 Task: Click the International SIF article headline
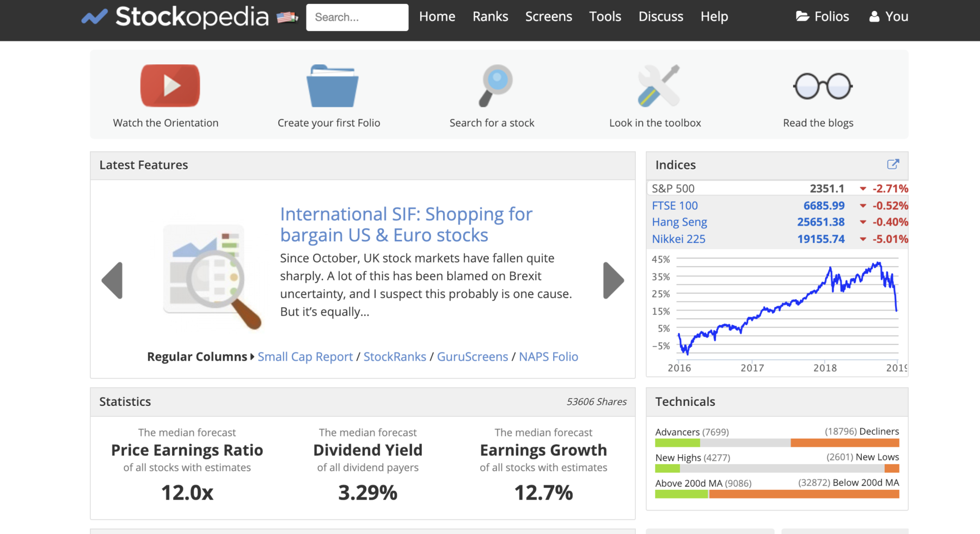point(406,224)
